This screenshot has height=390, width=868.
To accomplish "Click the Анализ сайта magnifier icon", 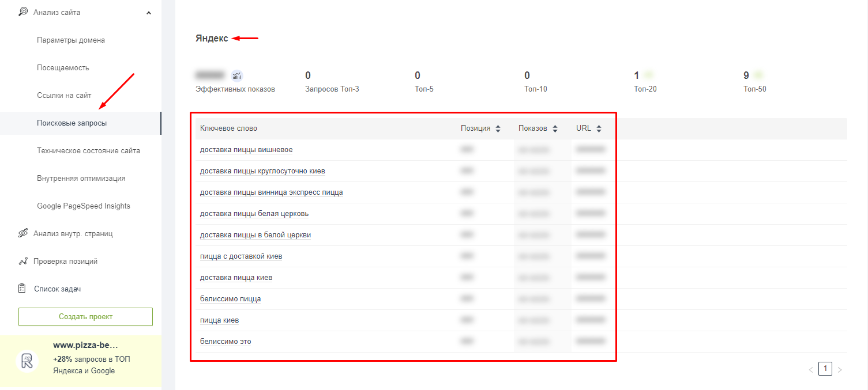I will tap(23, 12).
